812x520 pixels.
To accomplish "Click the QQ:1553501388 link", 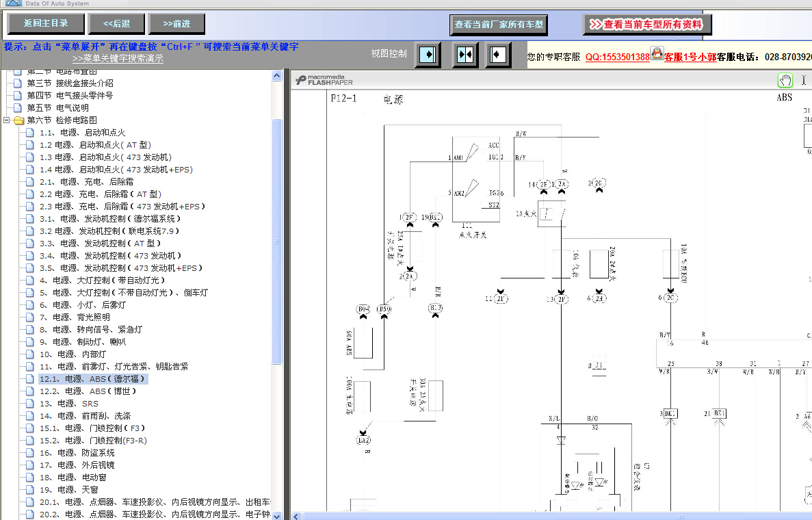I will (x=617, y=57).
